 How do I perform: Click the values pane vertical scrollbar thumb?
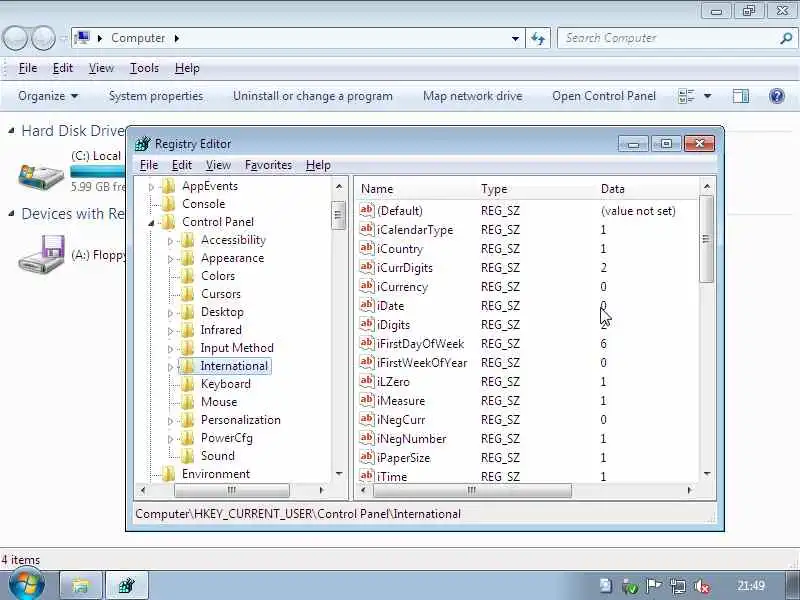[x=707, y=239]
